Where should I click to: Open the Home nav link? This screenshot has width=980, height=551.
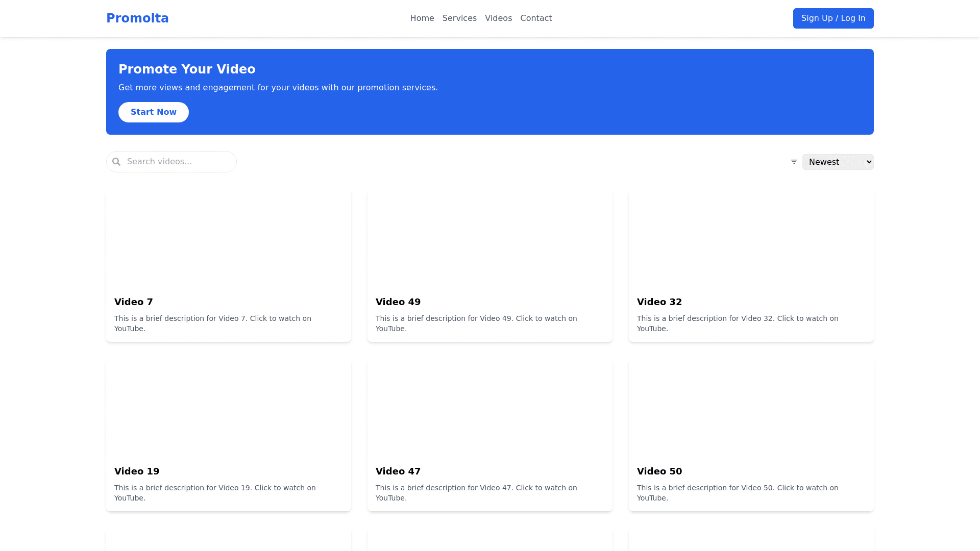[x=422, y=18]
